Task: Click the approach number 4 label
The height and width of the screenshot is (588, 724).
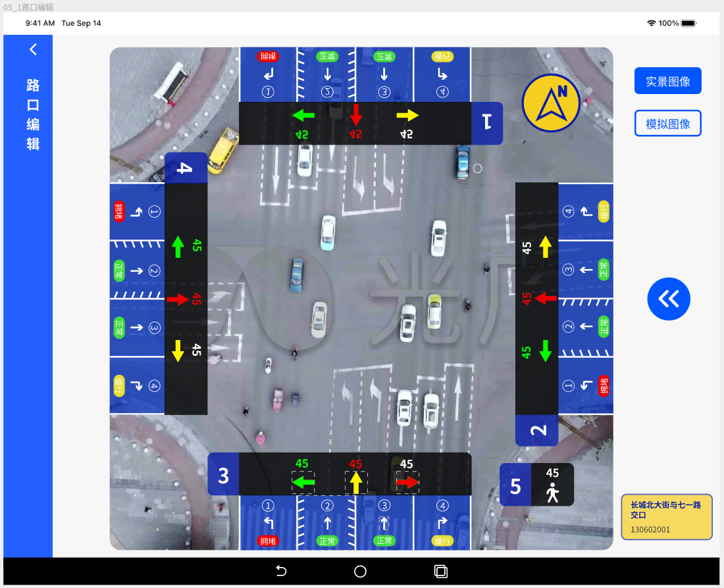Action: (x=186, y=167)
